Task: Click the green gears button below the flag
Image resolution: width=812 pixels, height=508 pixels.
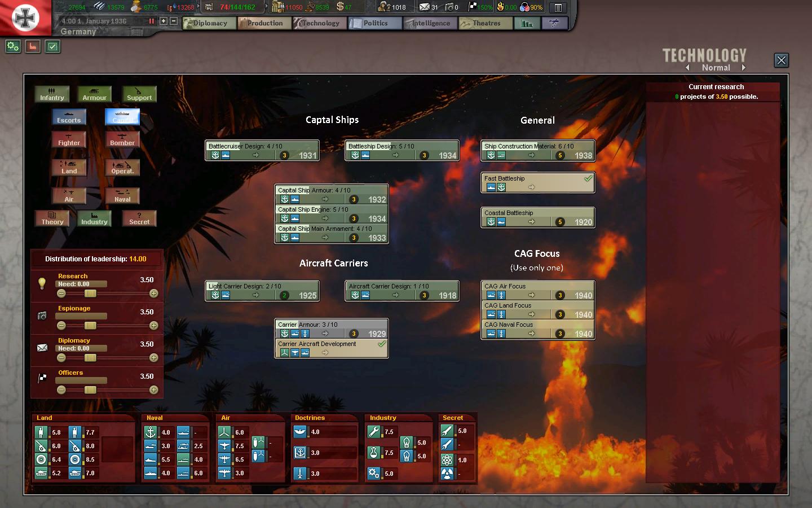Action: pos(13,47)
